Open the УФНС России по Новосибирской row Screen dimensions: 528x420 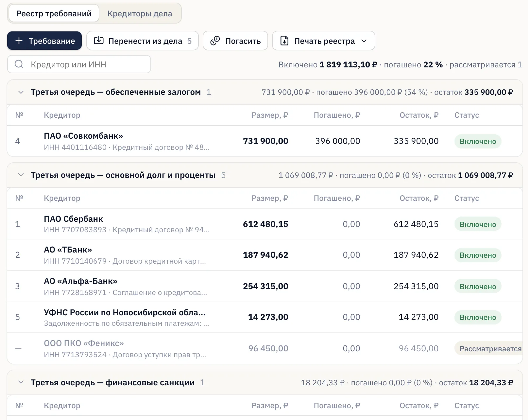265,317
